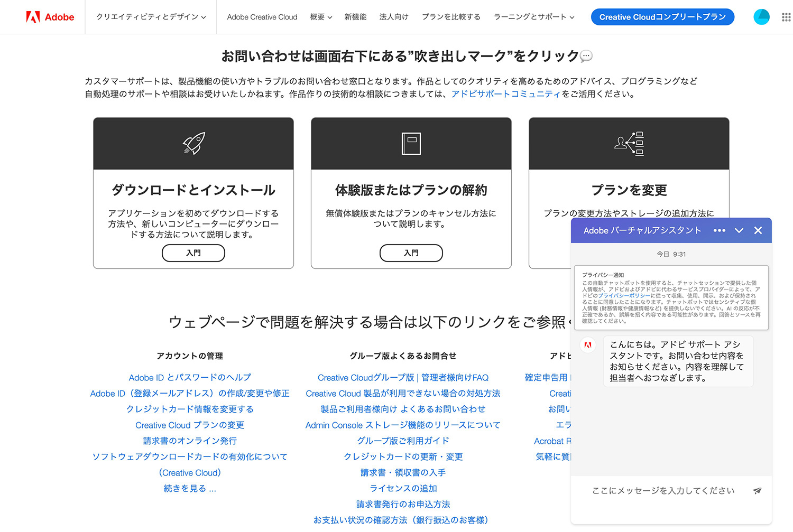The height and width of the screenshot is (532, 793).
Task: Open chat assistant more options dots
Action: (x=719, y=230)
